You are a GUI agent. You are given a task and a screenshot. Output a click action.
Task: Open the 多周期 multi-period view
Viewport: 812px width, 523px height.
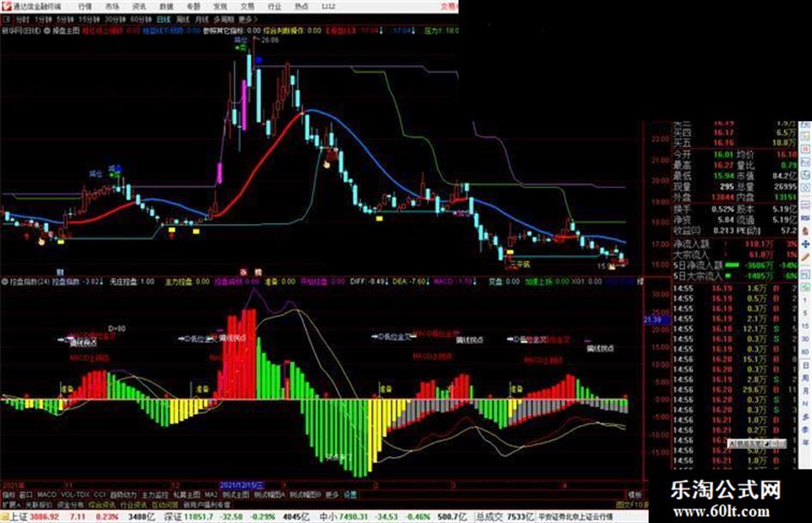pyautogui.click(x=223, y=19)
